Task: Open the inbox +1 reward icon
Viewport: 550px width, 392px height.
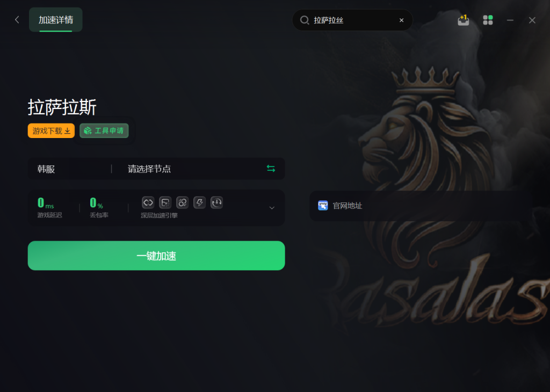Action: 464,20
